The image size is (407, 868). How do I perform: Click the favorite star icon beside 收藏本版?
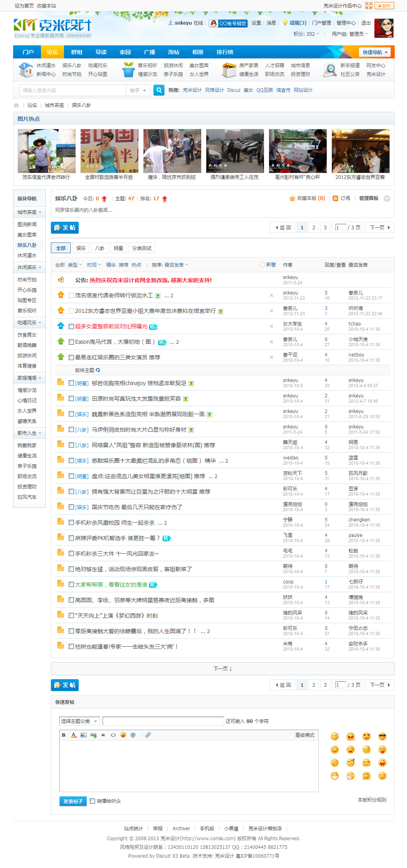pyautogui.click(x=292, y=198)
